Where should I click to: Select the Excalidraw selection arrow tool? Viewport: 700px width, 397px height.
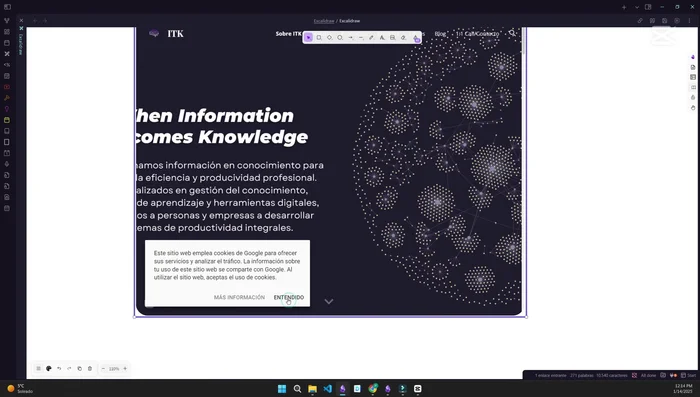point(308,38)
